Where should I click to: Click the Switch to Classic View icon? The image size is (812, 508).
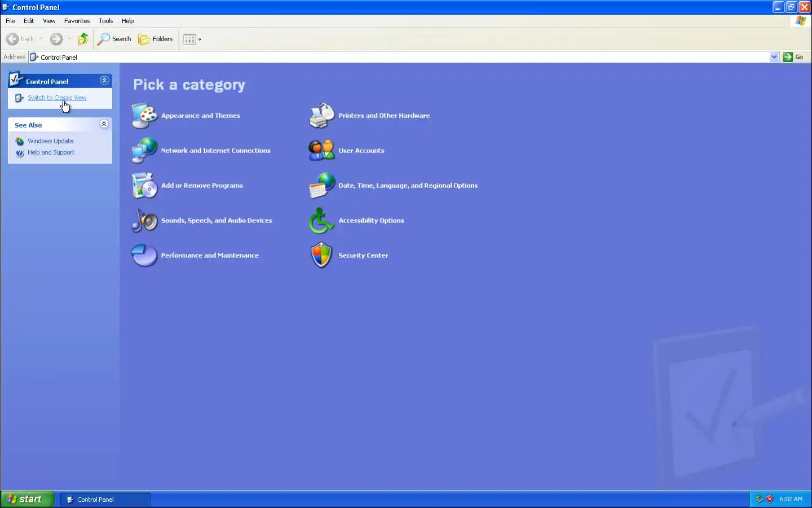(x=19, y=98)
